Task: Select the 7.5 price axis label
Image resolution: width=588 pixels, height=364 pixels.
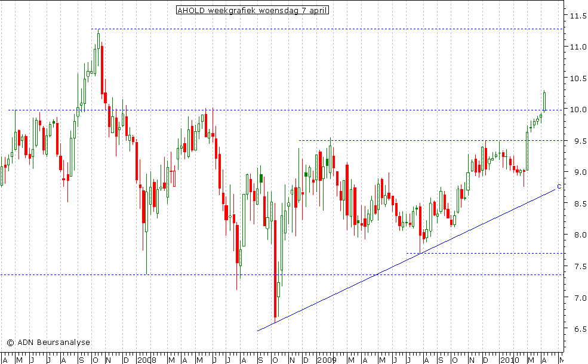Action: coord(580,266)
